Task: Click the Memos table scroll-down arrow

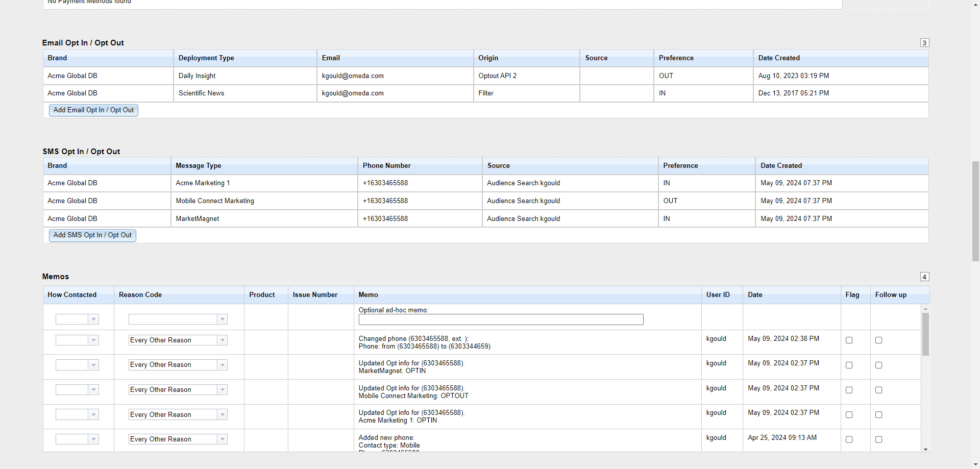Action: coord(925,449)
